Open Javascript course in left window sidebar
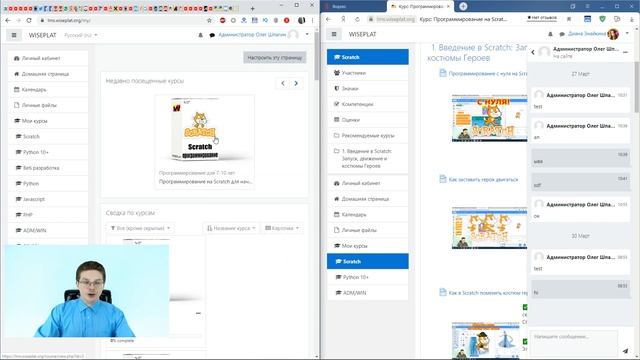 pyautogui.click(x=48, y=199)
